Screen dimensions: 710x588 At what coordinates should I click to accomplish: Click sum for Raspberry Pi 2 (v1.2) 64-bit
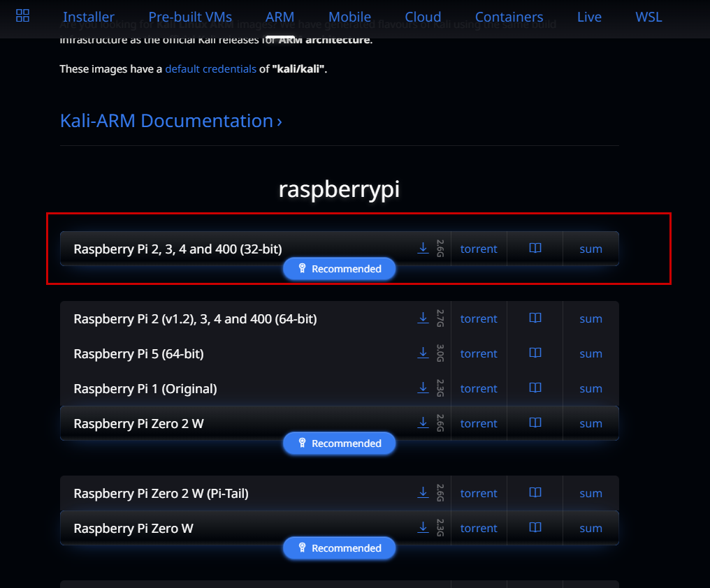(x=591, y=318)
